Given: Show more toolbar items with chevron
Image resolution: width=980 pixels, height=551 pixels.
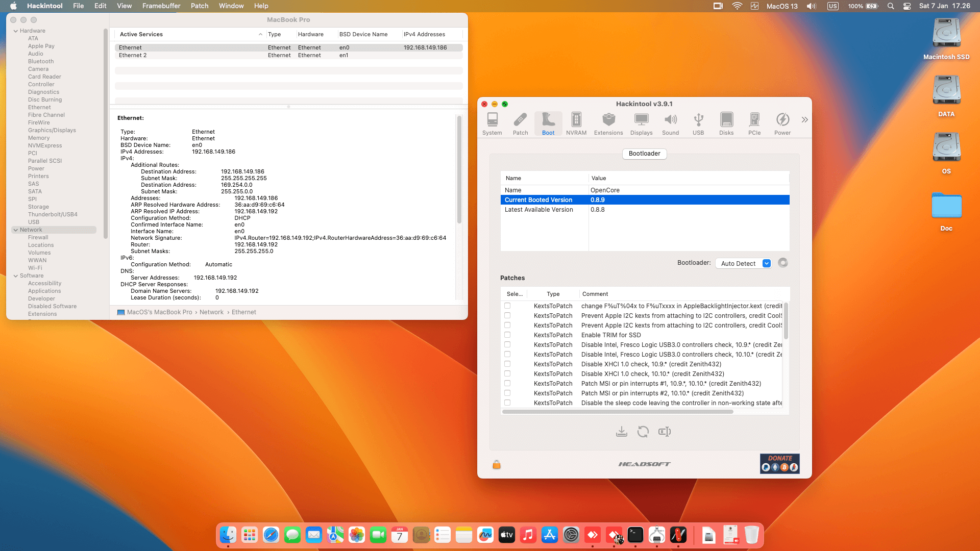Looking at the screenshot, I should point(804,120).
